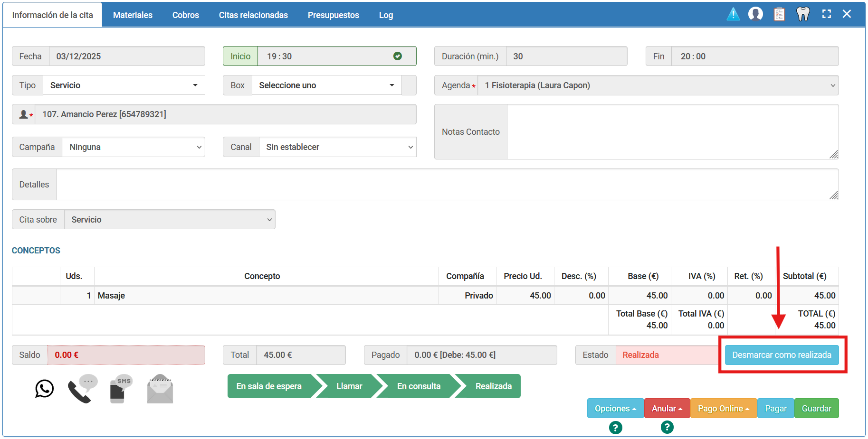868x439 pixels.
Task: Click help icon below Opciones
Action: click(x=615, y=428)
